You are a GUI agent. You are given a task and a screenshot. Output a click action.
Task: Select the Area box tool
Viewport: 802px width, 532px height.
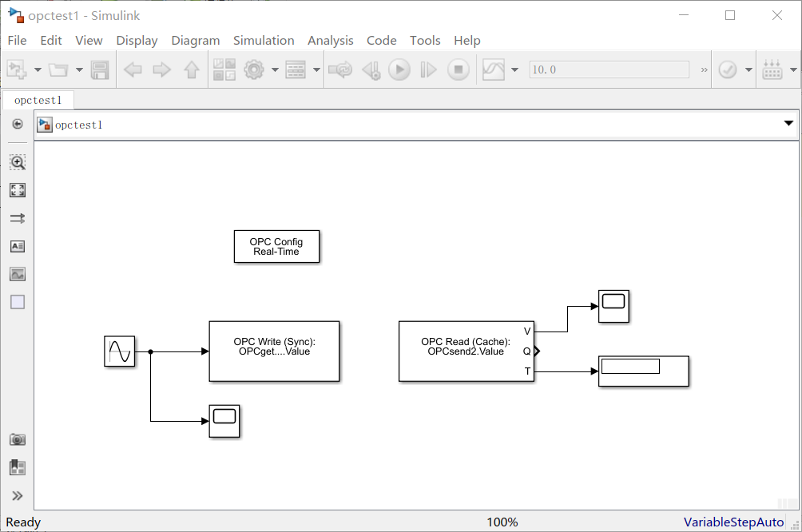coord(18,302)
